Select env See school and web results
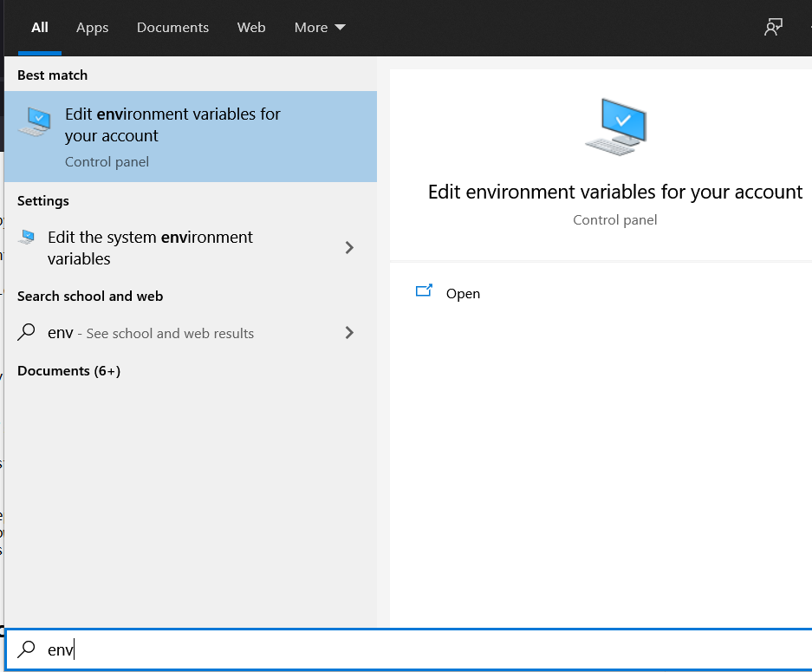The image size is (812, 672). [x=191, y=333]
